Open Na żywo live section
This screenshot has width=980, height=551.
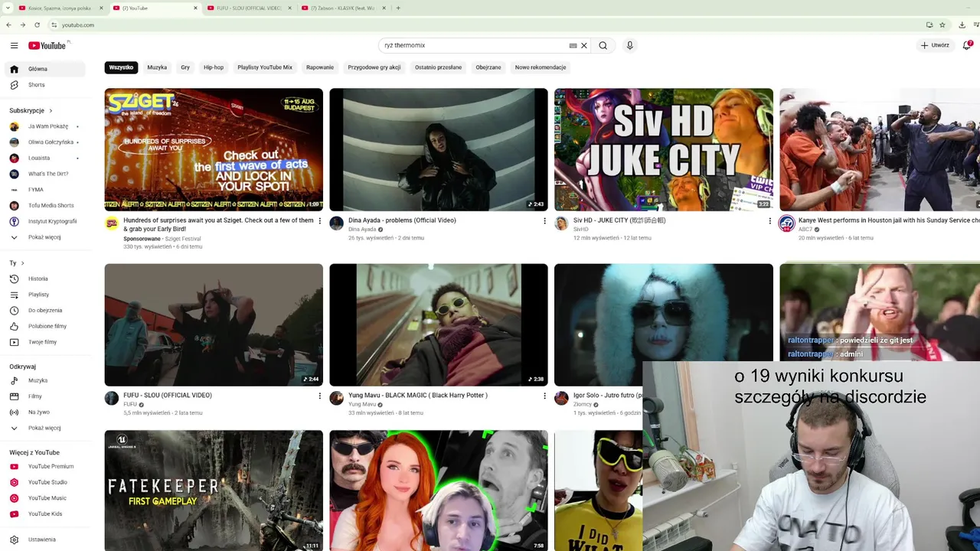pos(47,412)
